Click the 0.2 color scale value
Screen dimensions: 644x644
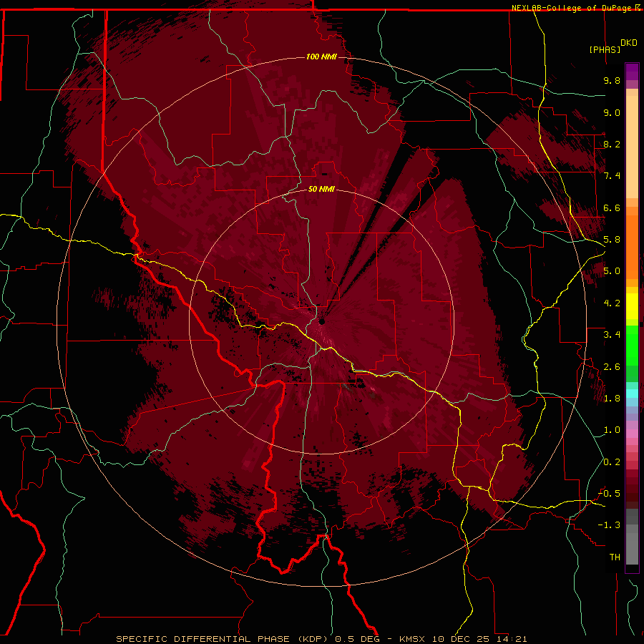click(612, 462)
